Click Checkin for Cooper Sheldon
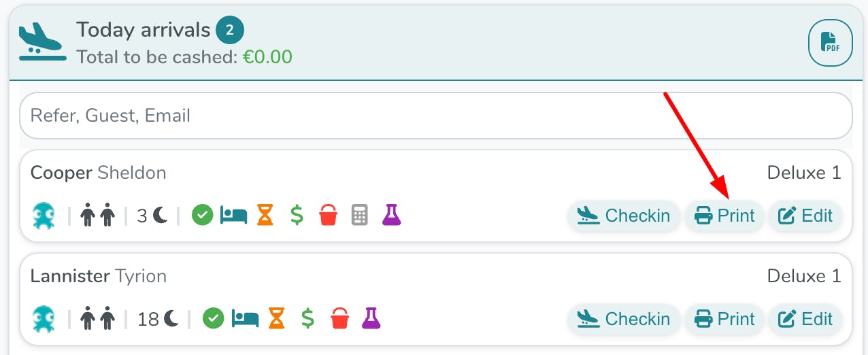Image resolution: width=868 pixels, height=355 pixels. tap(624, 216)
